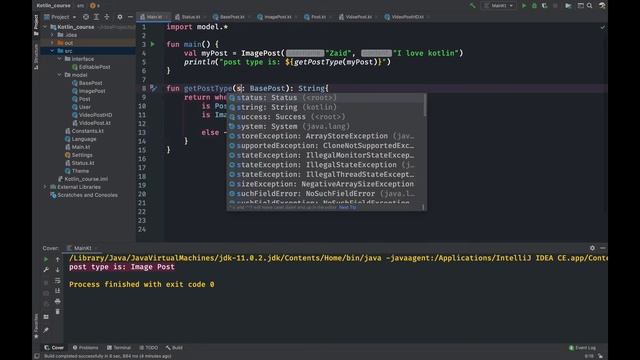This screenshot has width=640, height=360.
Task: Open the Event Log button
Action: [x=582, y=348]
